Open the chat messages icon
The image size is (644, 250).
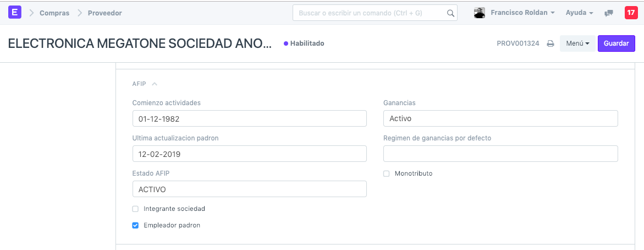click(609, 13)
